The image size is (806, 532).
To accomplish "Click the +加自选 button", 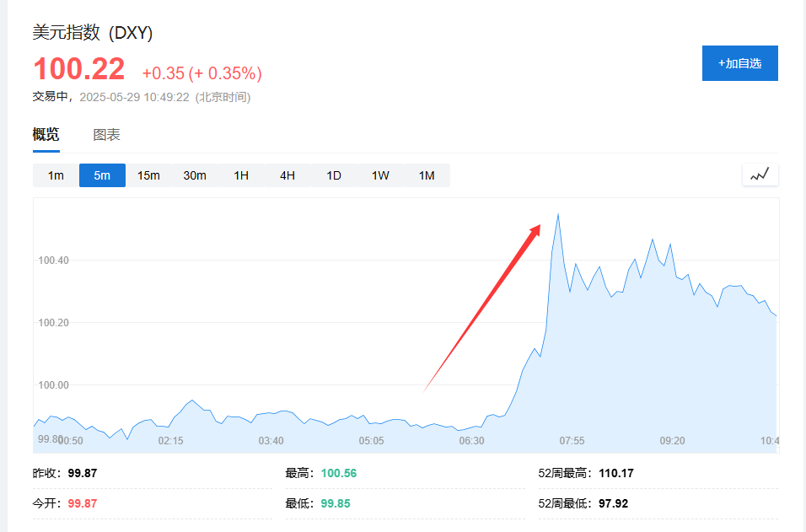I will coord(739,63).
